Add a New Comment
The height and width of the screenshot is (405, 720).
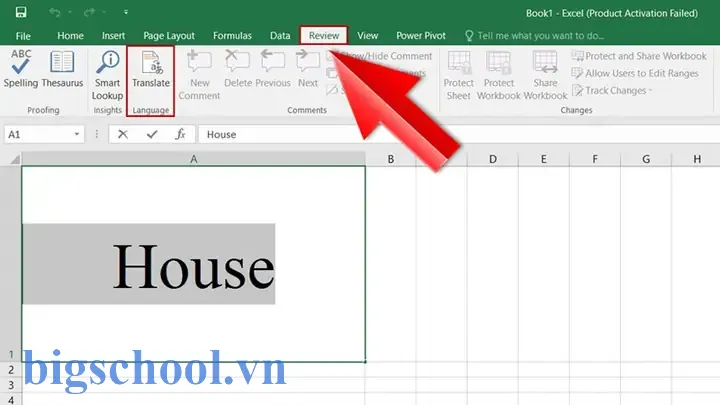pos(199,75)
